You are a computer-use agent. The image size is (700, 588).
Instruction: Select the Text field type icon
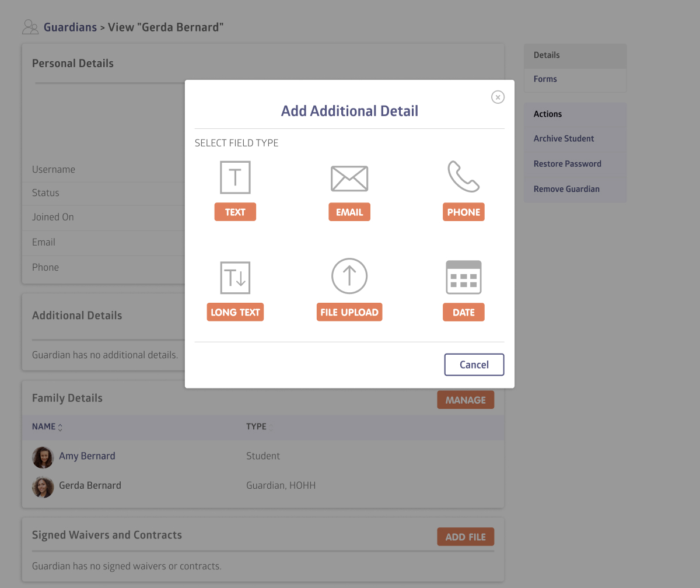point(235,177)
